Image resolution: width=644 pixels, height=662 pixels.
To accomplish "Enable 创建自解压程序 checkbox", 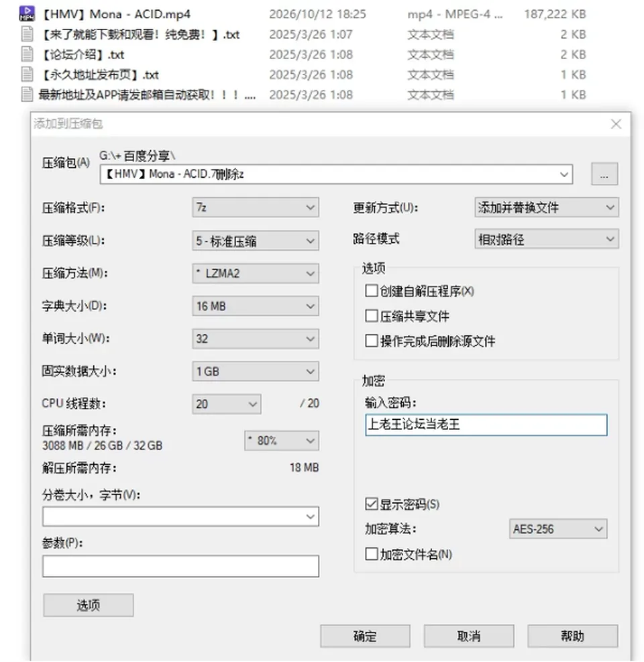I will tap(371, 291).
